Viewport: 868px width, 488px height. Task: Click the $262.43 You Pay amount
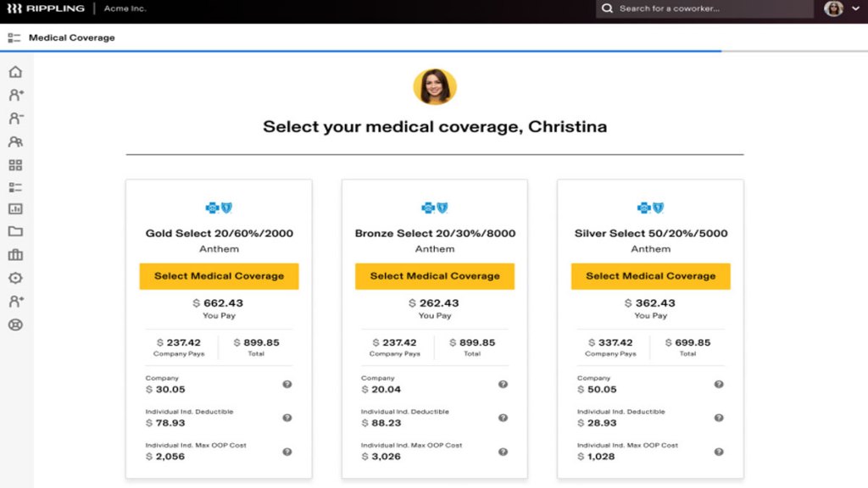click(x=434, y=302)
